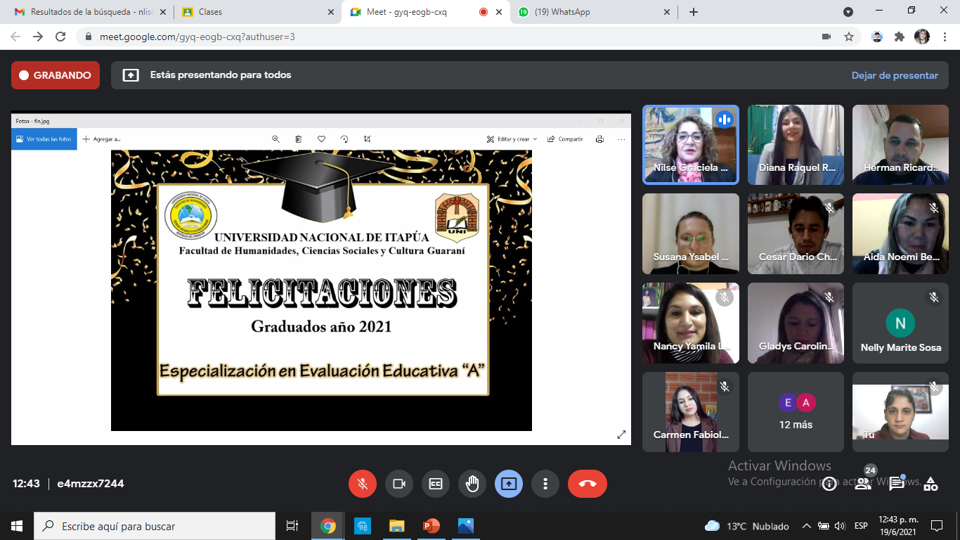This screenshot has width=960, height=540.
Task: Open Meet's three-dot more options menu
Action: (x=545, y=484)
